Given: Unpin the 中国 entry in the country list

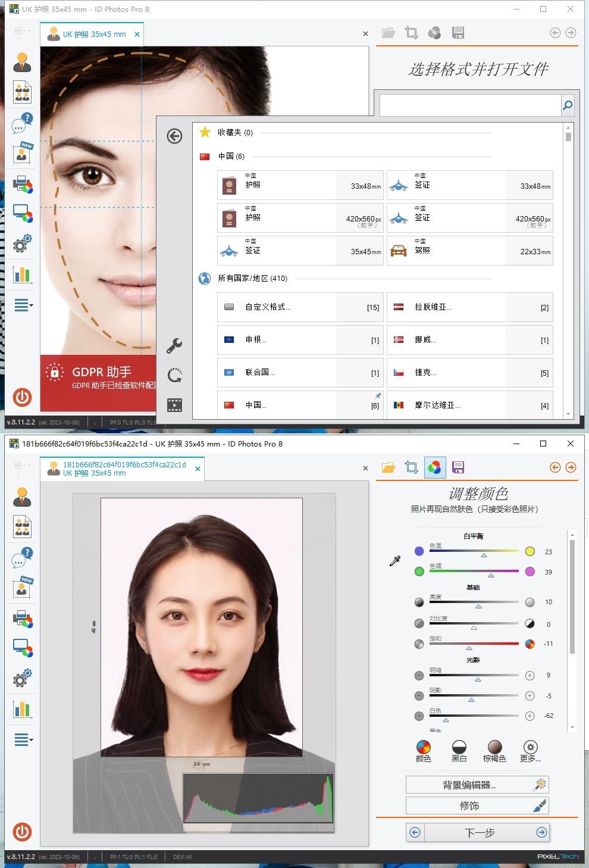Looking at the screenshot, I should pyautogui.click(x=378, y=395).
